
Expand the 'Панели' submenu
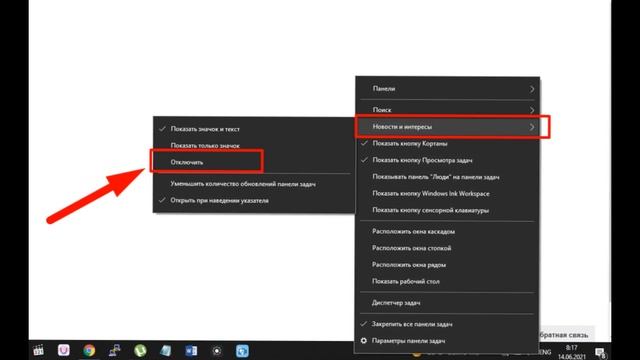(448, 89)
